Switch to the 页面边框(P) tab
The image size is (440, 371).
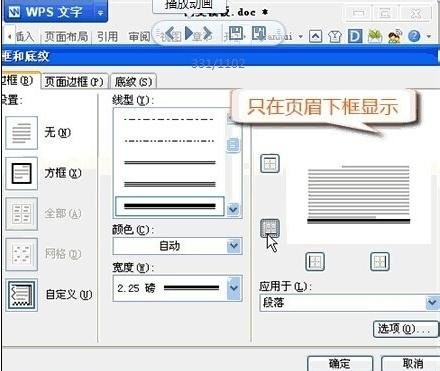74,81
